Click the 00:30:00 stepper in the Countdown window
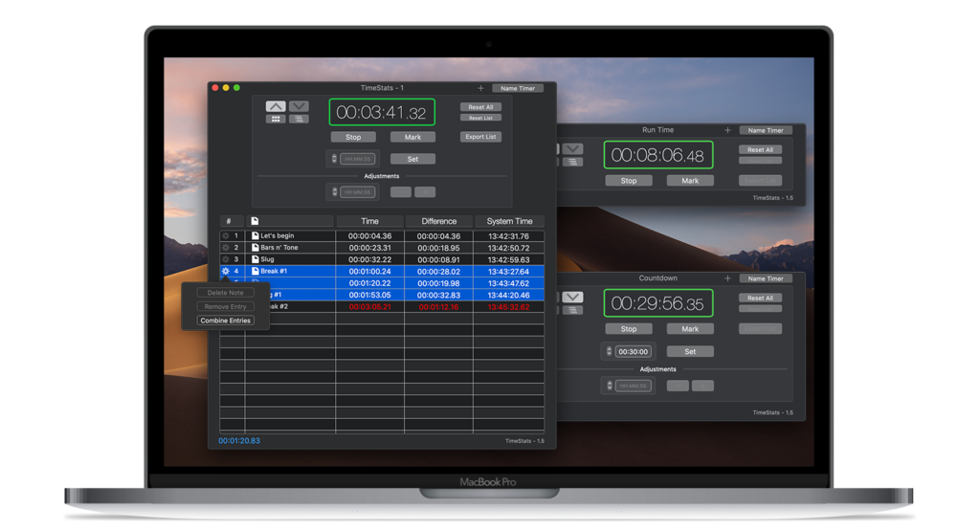980x532 pixels. pyautogui.click(x=610, y=351)
